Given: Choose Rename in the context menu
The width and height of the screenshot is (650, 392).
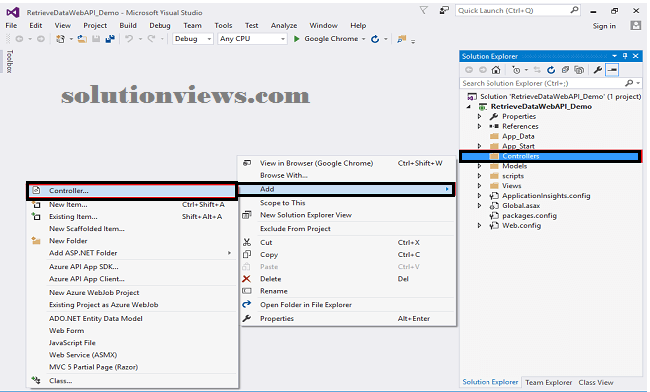Looking at the screenshot, I should (x=348, y=291).
